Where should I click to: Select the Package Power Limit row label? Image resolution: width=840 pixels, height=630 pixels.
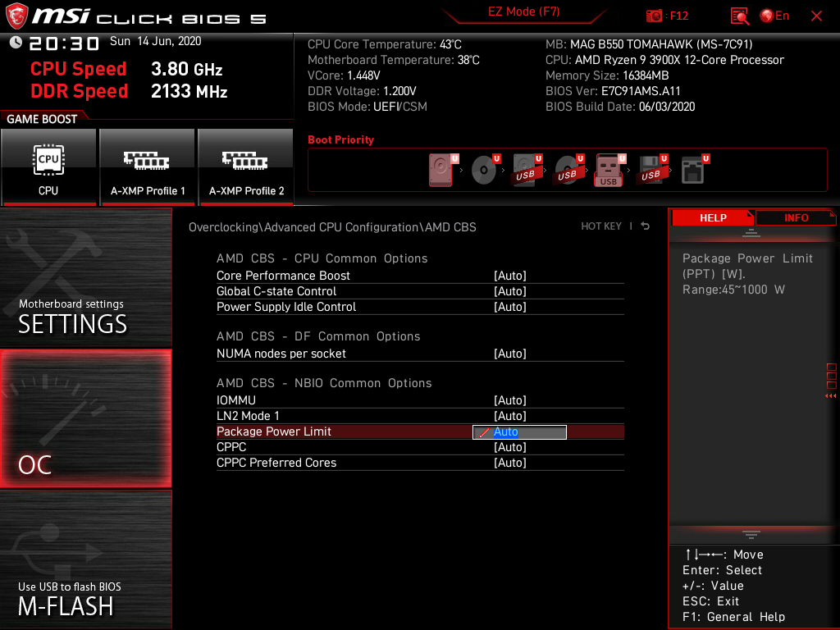tap(274, 431)
